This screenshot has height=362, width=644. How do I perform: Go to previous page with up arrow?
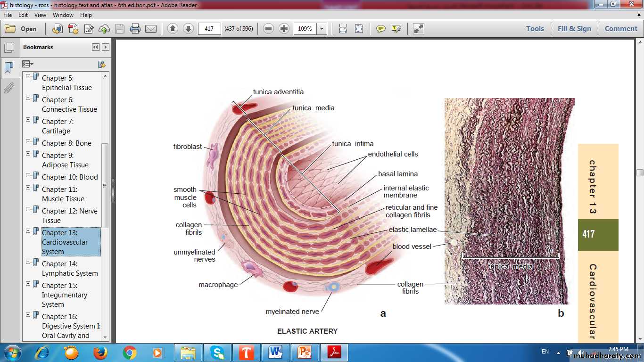click(173, 29)
